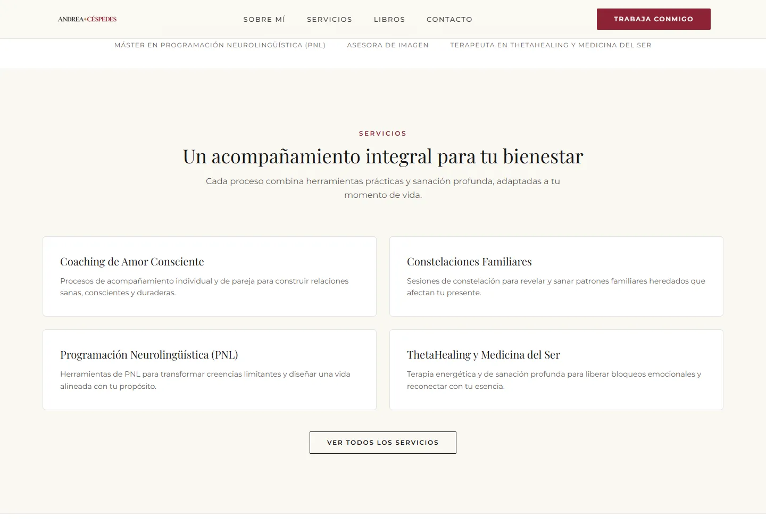Click 'Máster en Programación Neurolingüística (PNL)' text
Image resolution: width=766 pixels, height=532 pixels.
point(220,45)
